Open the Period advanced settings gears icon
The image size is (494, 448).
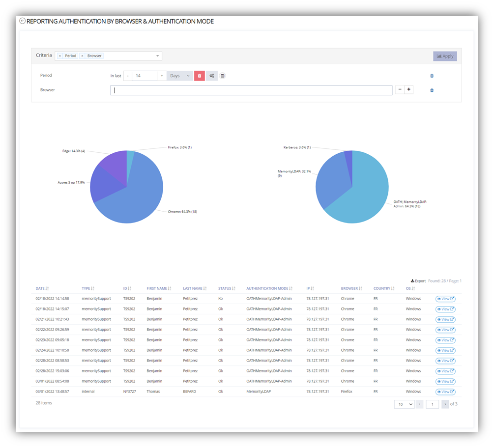coord(211,76)
